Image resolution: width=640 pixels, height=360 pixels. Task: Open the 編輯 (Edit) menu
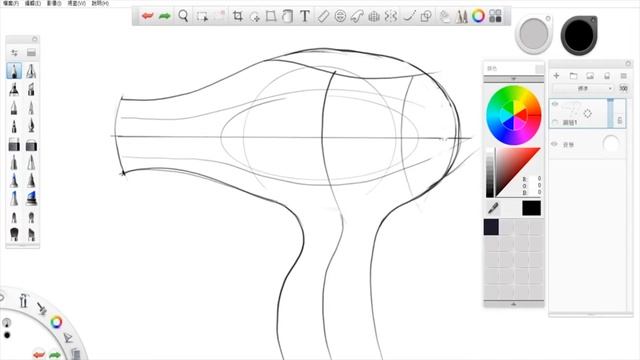(x=33, y=3)
